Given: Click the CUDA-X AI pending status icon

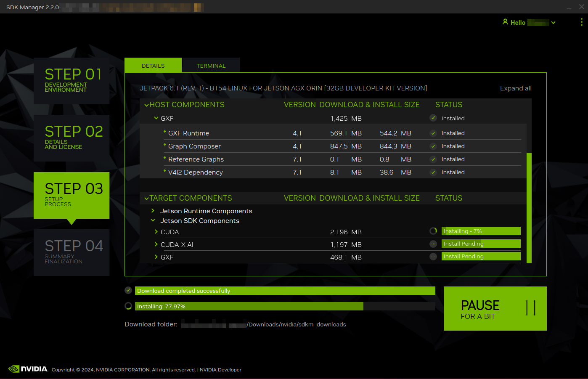Looking at the screenshot, I should (433, 244).
